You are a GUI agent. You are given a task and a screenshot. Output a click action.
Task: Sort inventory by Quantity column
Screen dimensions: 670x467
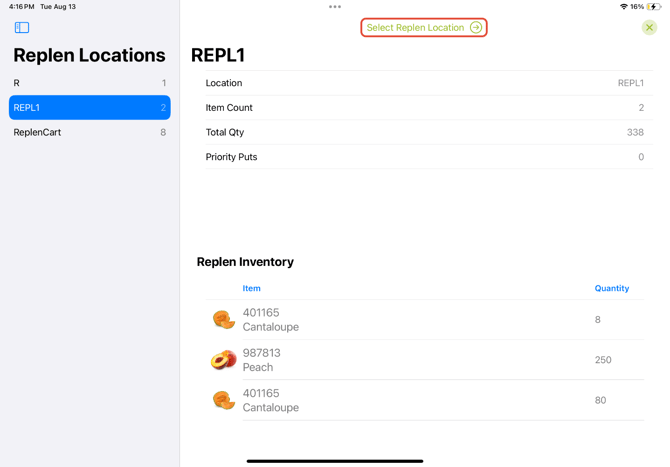pyautogui.click(x=611, y=288)
